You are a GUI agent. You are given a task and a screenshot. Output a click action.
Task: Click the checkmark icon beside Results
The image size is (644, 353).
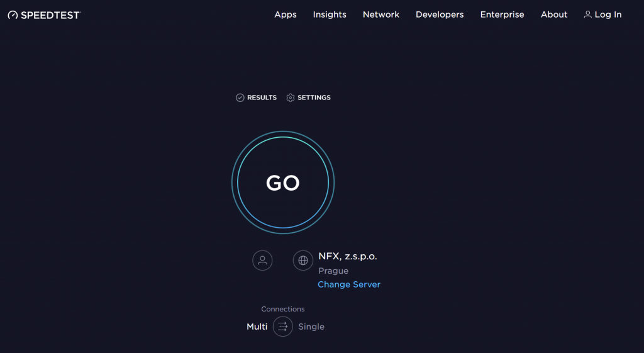(x=240, y=98)
